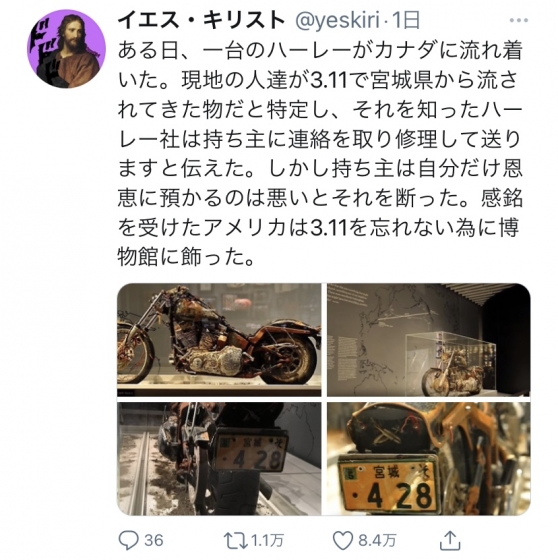Open the tweet body text to expand
This screenshot has height=560, width=558.
click(x=320, y=154)
